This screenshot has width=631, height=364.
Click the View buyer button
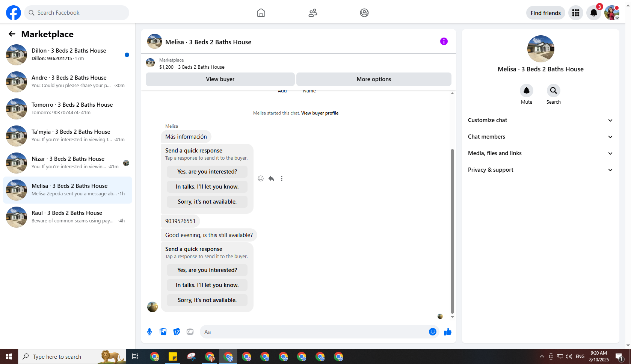tap(220, 79)
